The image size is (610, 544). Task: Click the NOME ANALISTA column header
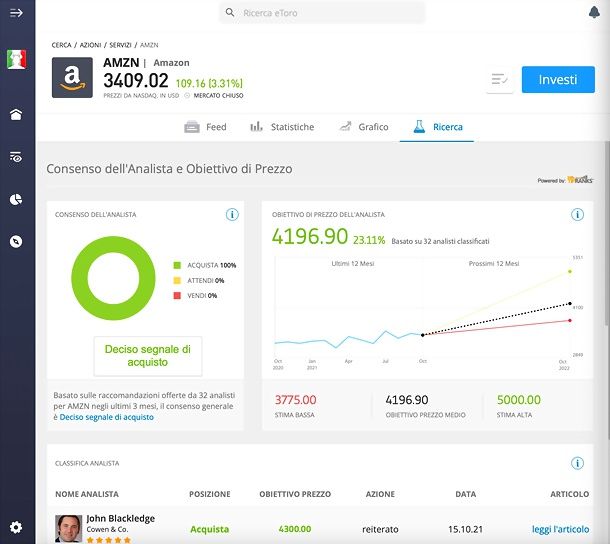coord(87,494)
